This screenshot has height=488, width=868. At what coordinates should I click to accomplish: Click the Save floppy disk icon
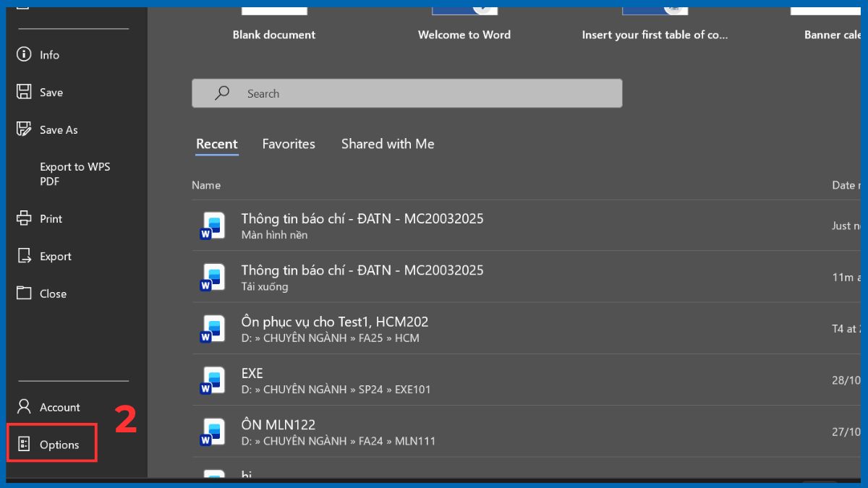[24, 92]
